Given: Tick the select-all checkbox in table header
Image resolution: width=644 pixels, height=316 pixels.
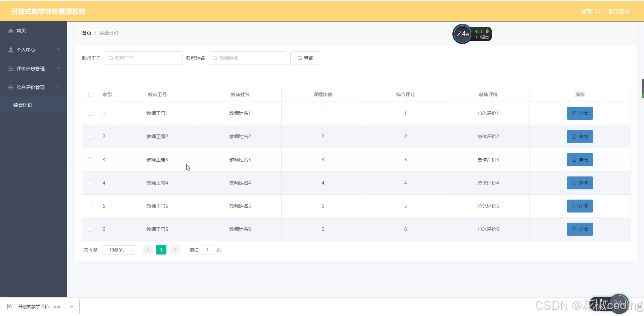Looking at the screenshot, I should click(x=91, y=94).
